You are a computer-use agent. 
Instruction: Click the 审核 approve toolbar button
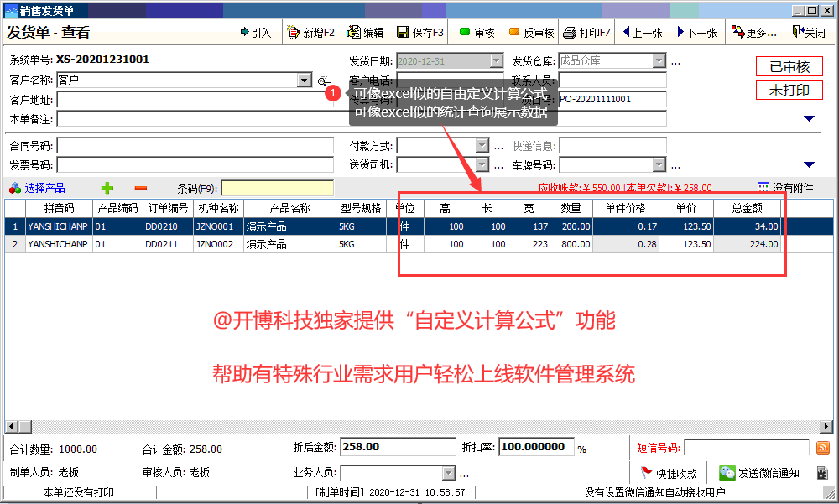point(477,33)
